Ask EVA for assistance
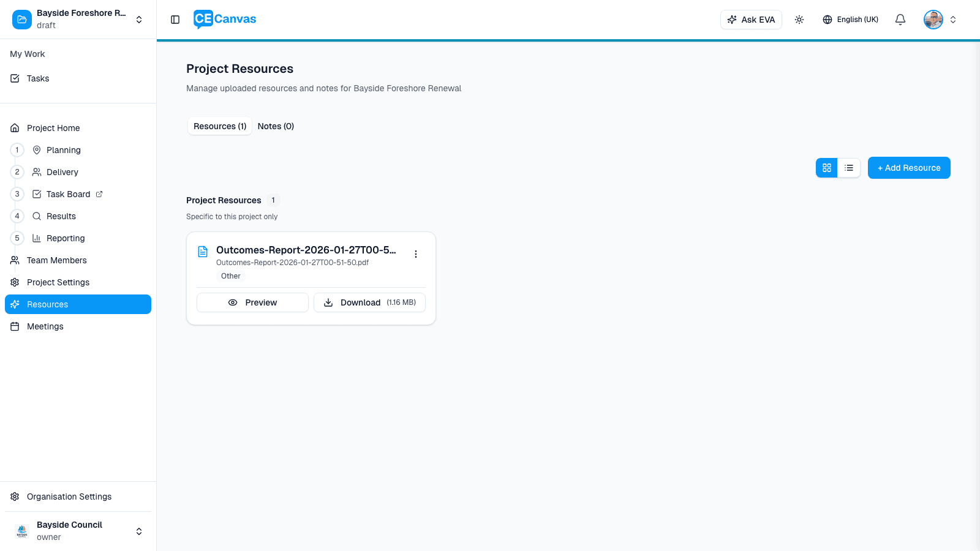This screenshot has width=980, height=551. point(751,19)
